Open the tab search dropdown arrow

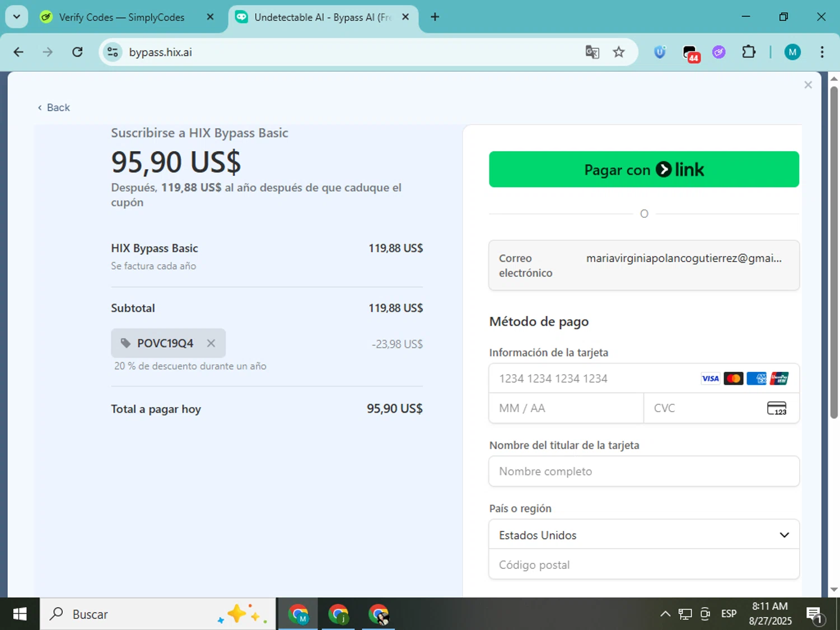coord(17,17)
